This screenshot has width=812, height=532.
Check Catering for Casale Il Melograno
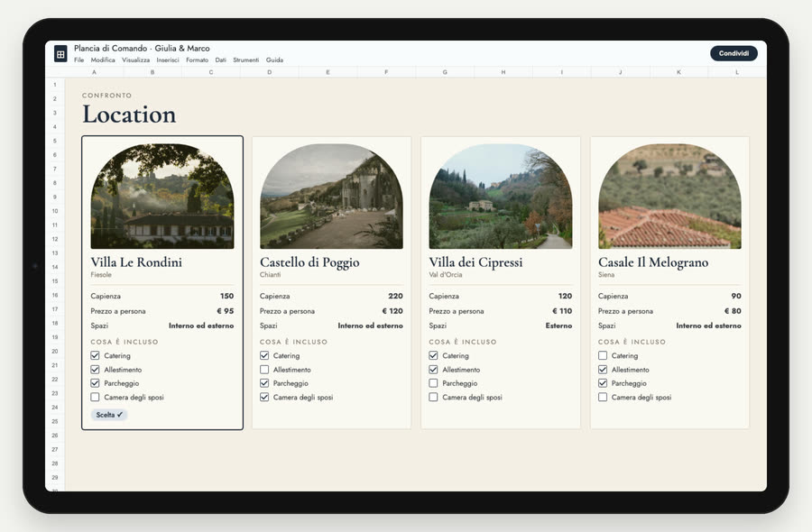603,355
